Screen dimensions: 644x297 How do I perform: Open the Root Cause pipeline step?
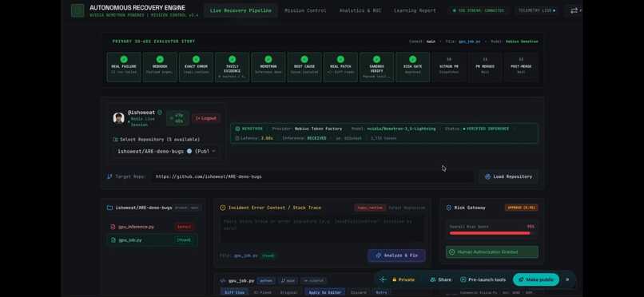point(304,67)
